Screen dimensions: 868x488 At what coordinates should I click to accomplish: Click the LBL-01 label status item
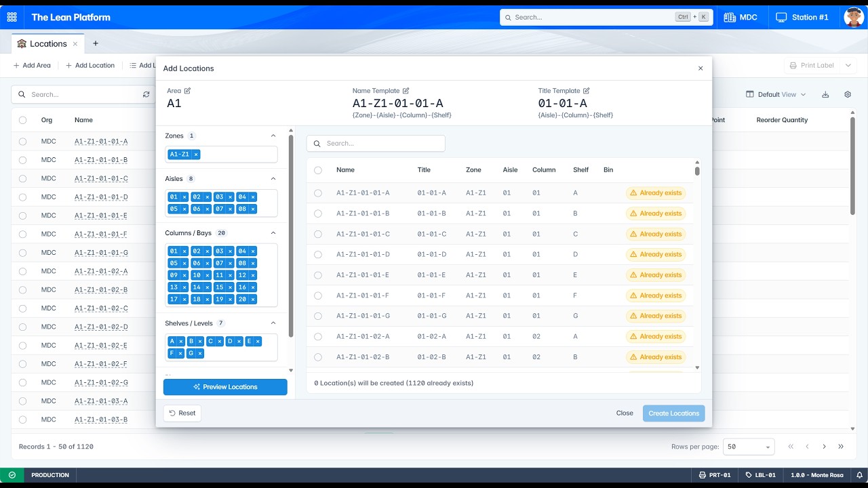point(760,475)
